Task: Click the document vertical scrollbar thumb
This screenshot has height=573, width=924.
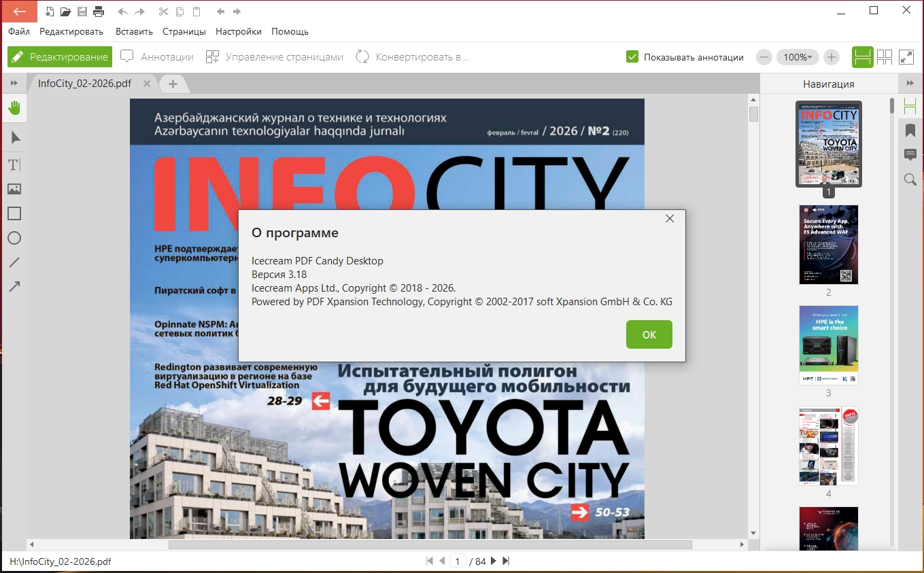Action: click(753, 114)
